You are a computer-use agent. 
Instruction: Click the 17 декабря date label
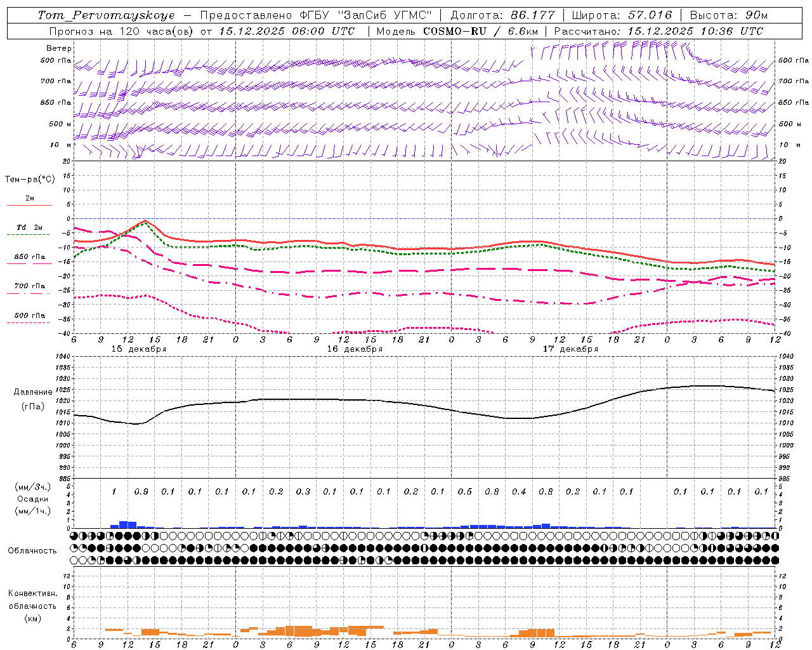pos(570,349)
